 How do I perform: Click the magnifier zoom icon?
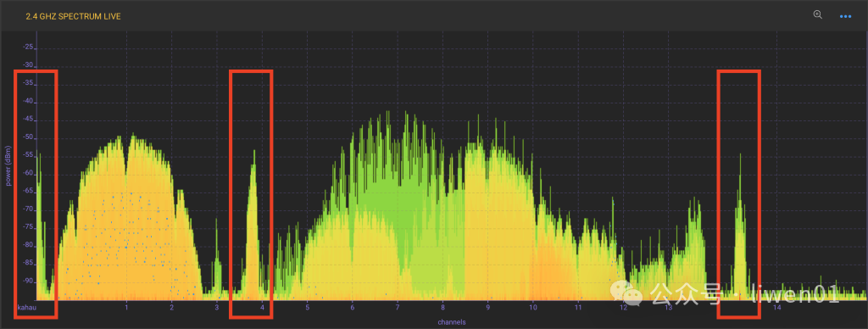pos(818,15)
